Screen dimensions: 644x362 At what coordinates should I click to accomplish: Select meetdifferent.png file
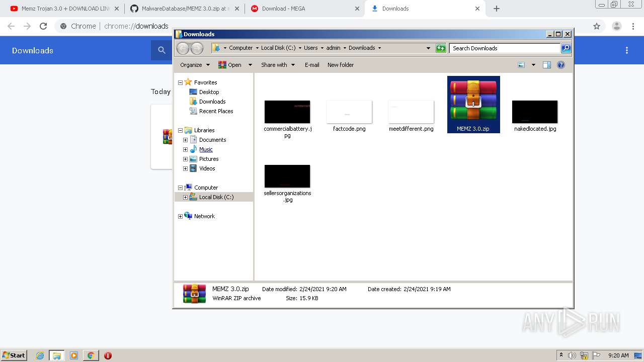411,116
